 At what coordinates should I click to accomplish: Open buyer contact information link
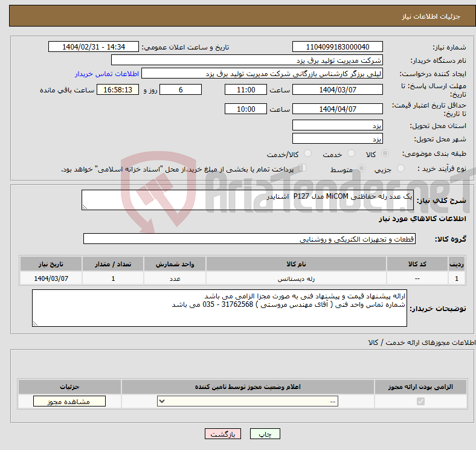click(x=107, y=74)
